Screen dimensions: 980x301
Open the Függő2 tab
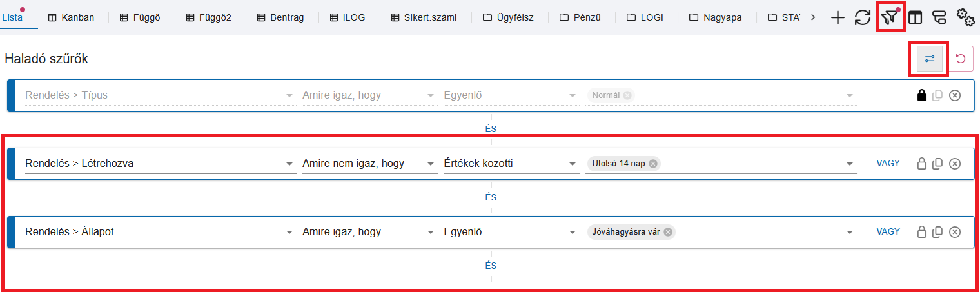click(x=208, y=17)
